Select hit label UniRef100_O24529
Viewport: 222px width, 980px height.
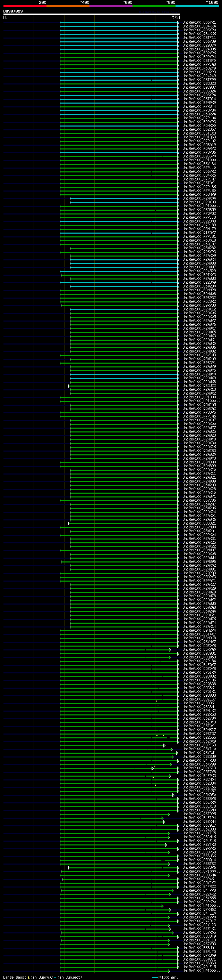pyautogui.click(x=199, y=271)
